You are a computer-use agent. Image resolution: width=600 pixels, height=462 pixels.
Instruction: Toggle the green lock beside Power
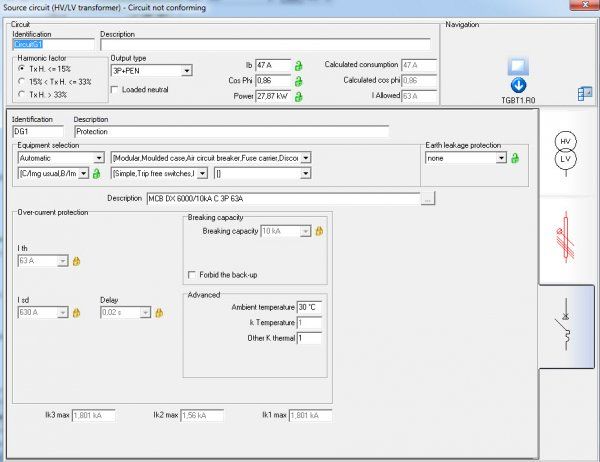[298, 97]
